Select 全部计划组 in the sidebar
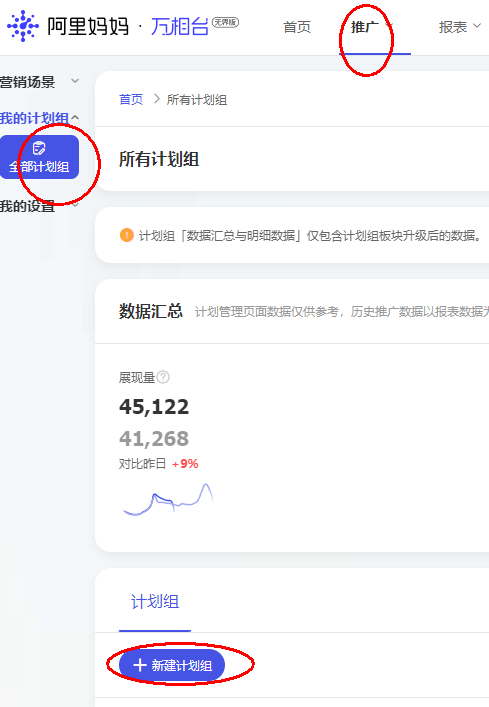This screenshot has width=489, height=707. [39, 157]
